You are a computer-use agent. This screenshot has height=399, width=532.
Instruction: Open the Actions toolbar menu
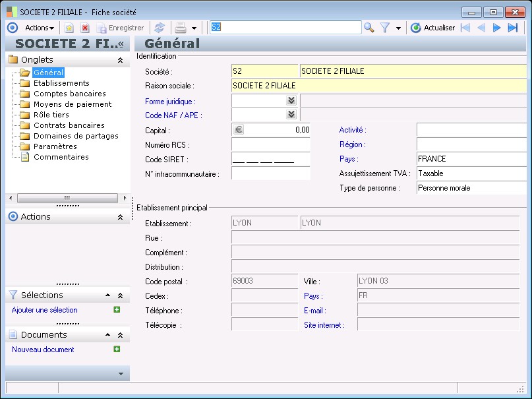tap(40, 28)
